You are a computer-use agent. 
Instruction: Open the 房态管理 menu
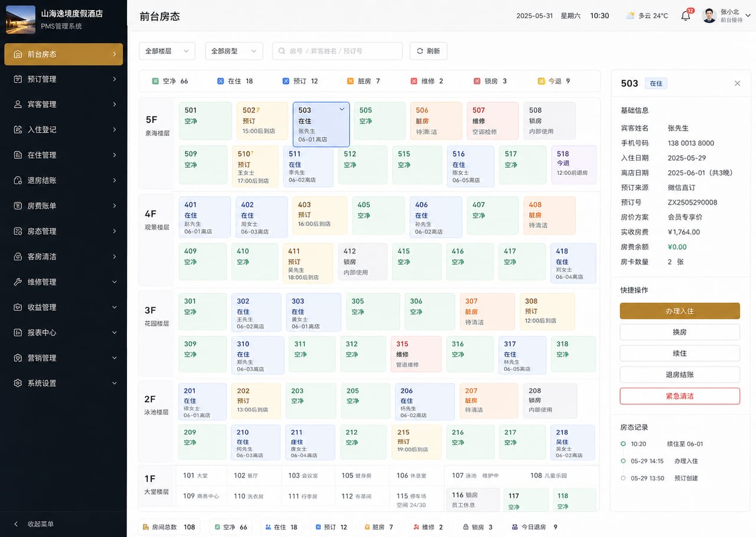63,232
